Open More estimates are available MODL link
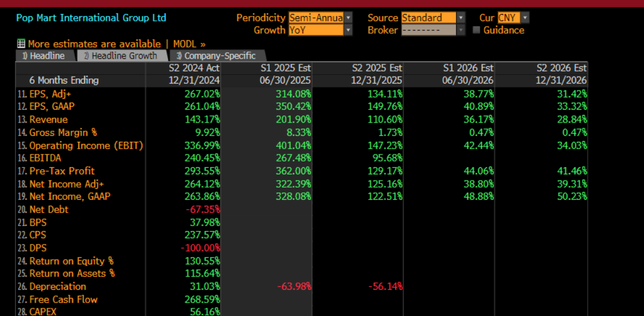This screenshot has width=644, height=316. coord(117,44)
